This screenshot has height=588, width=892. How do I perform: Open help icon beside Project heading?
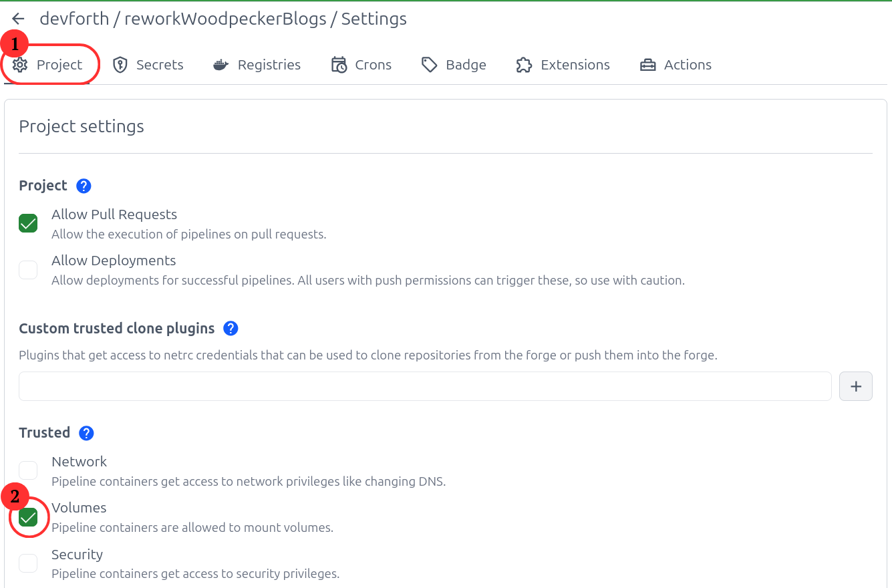tap(84, 186)
